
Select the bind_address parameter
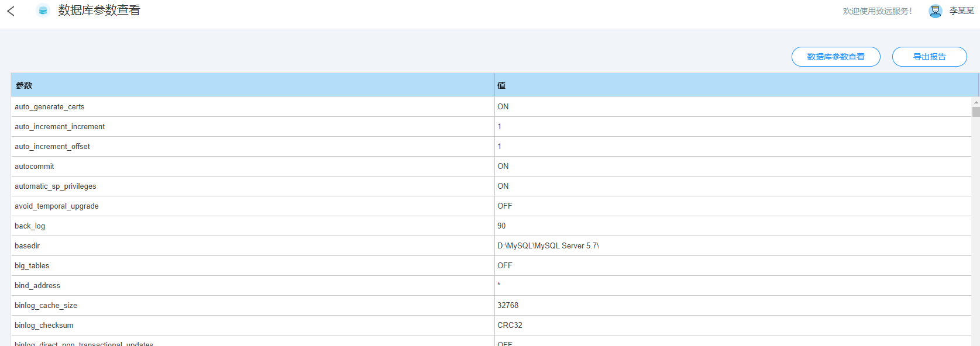coord(37,286)
